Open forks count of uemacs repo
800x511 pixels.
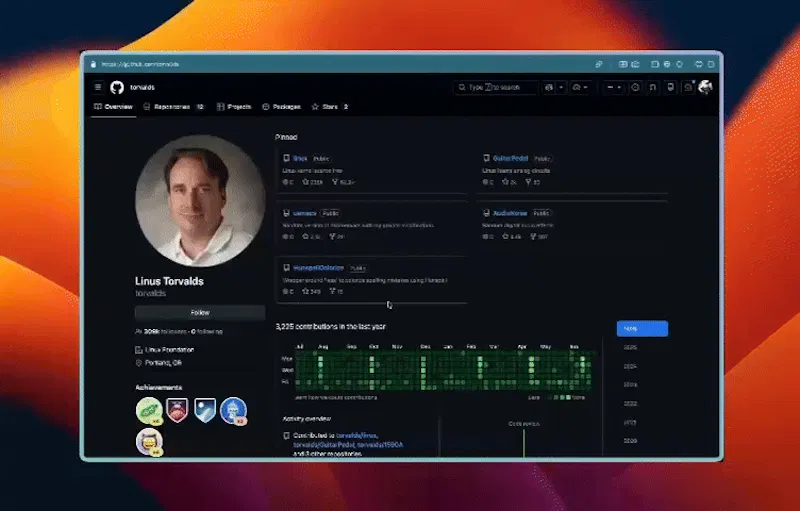(x=337, y=237)
